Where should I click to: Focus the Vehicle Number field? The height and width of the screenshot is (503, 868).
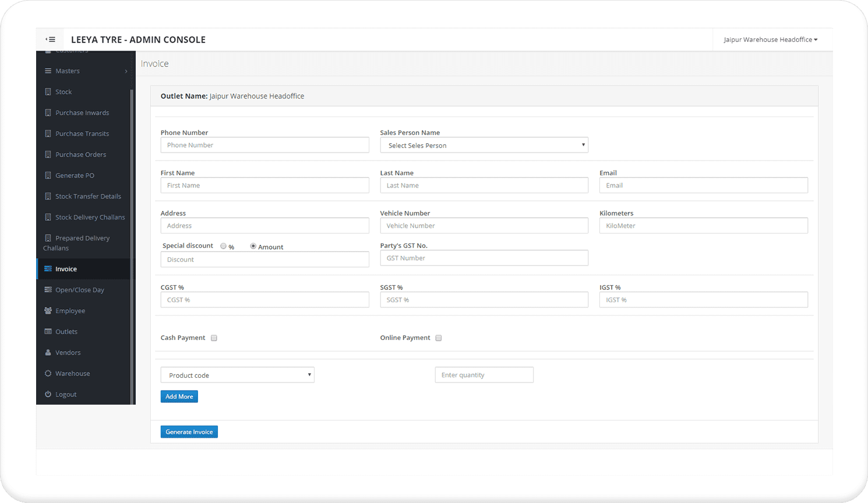coord(484,225)
